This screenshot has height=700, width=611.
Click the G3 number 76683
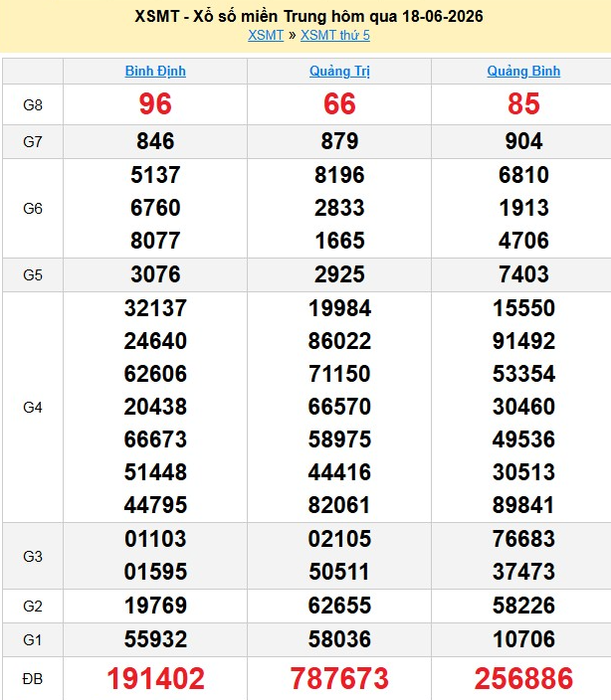click(523, 539)
